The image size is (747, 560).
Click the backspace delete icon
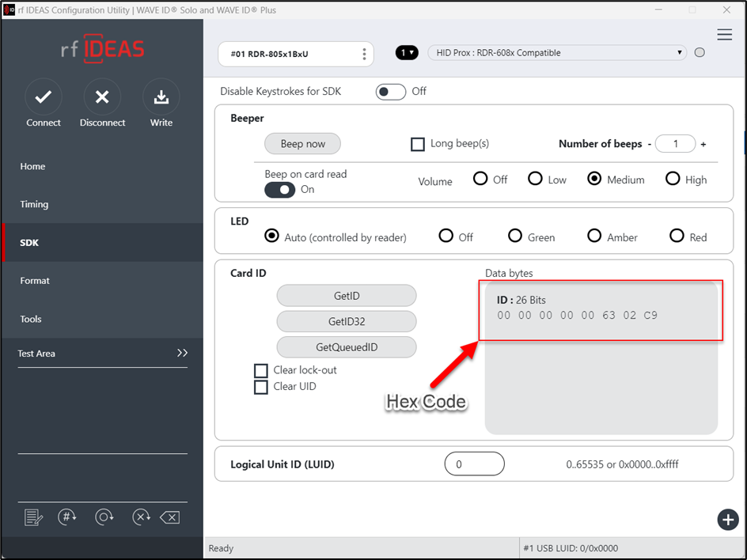pos(169,517)
